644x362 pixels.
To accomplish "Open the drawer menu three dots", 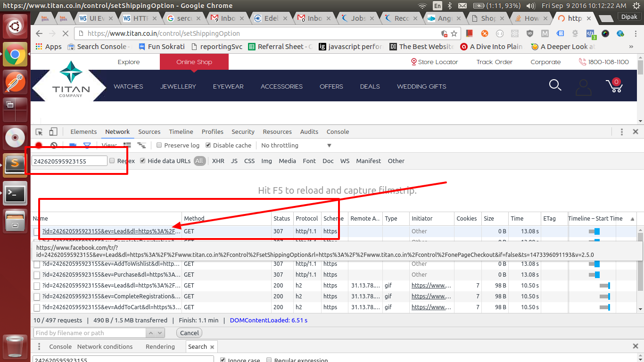I will pyautogui.click(x=38, y=346).
